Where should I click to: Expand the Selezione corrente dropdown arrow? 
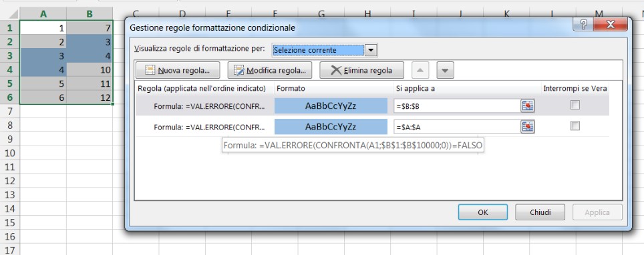pos(371,50)
